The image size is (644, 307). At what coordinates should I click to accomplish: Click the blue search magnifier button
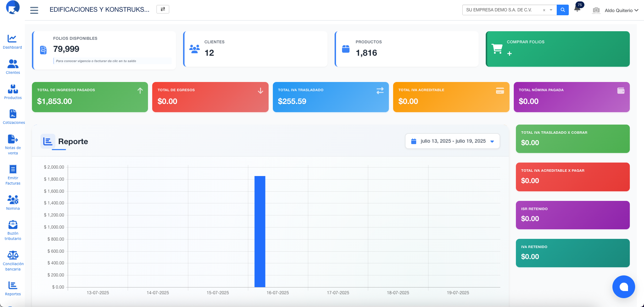tap(563, 10)
